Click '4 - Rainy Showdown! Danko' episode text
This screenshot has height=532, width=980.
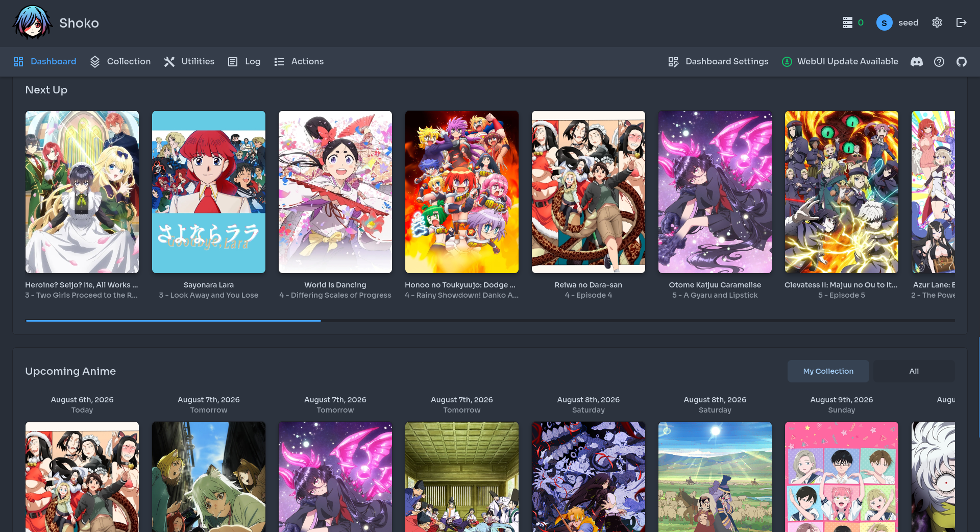click(x=462, y=295)
